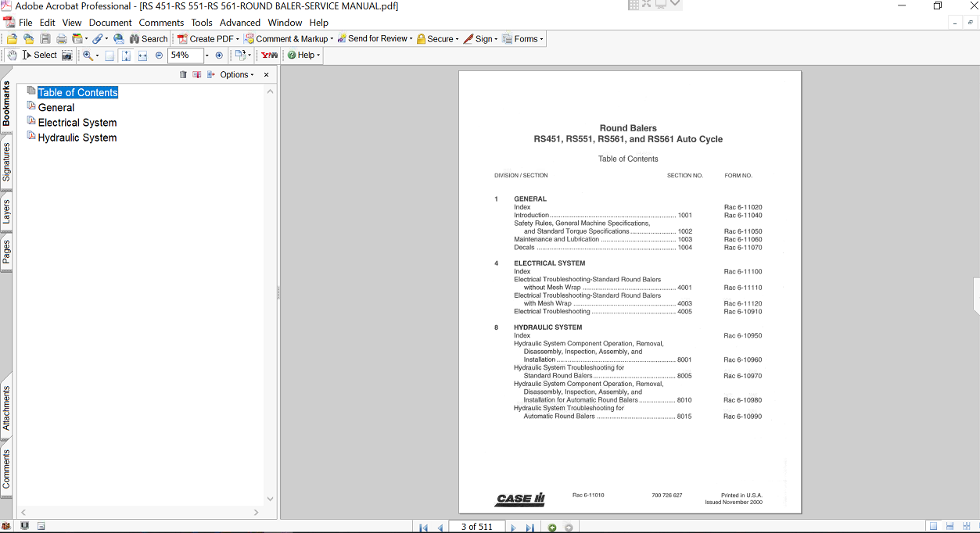Switch to the continuous page layout
The height and width of the screenshot is (533, 980).
949,527
